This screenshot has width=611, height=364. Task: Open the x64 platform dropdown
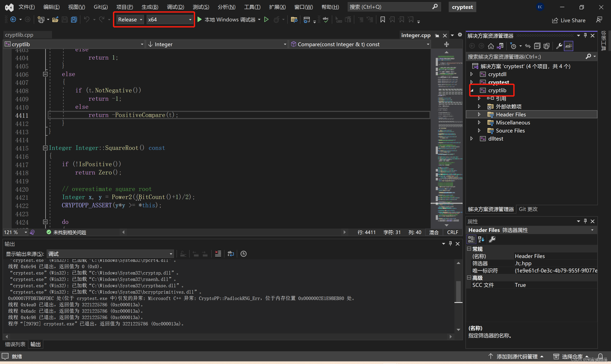[x=170, y=20]
